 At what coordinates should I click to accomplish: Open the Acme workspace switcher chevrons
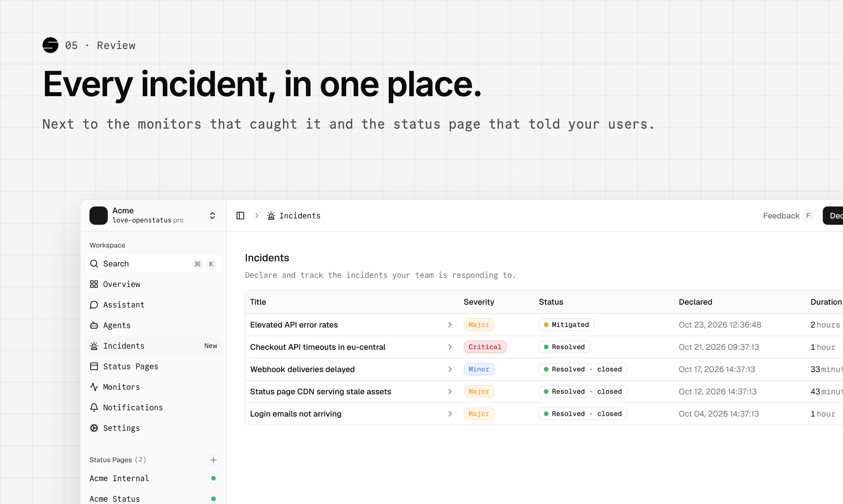[212, 216]
